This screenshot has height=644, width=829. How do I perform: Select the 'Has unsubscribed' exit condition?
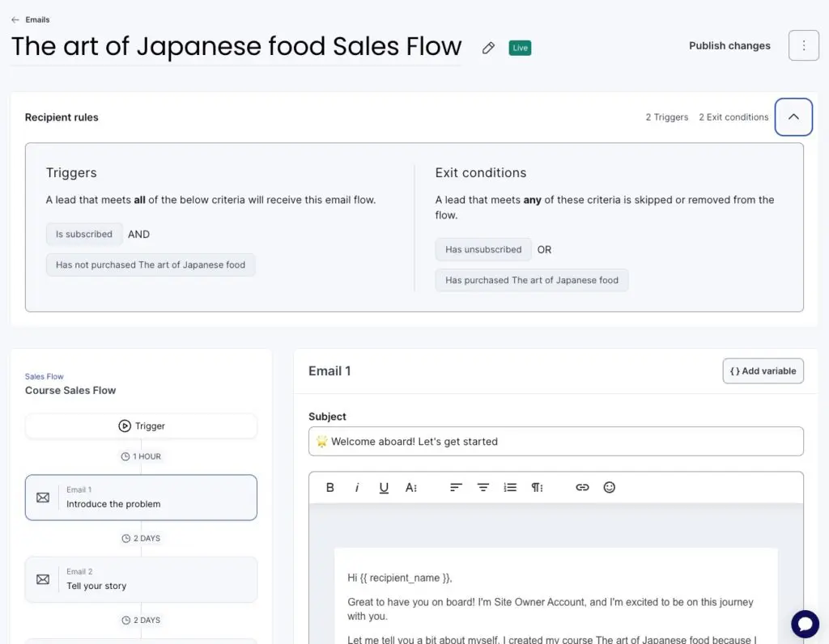click(x=483, y=249)
